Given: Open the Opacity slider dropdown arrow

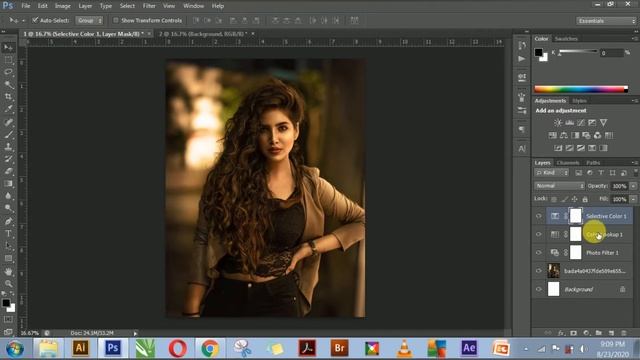Looking at the screenshot, I should click(633, 186).
